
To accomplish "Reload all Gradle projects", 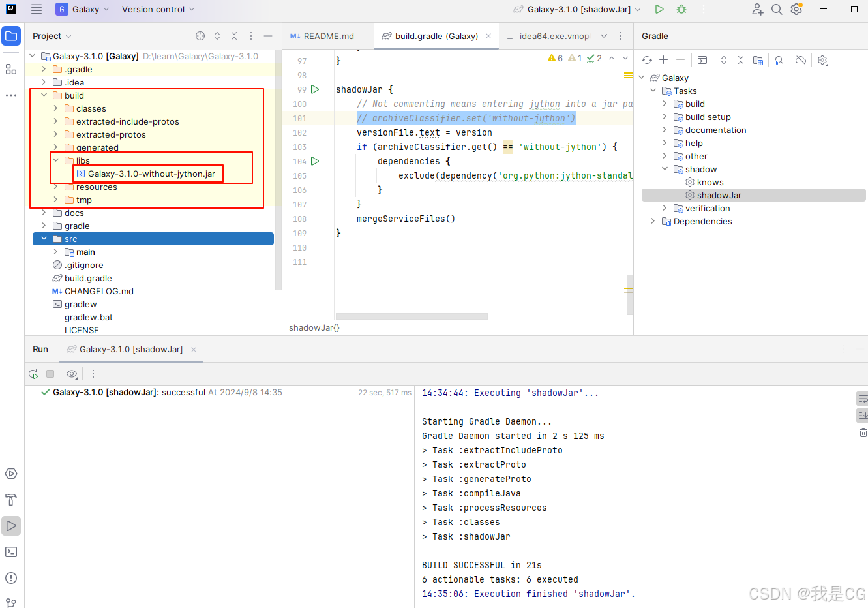I will tap(647, 60).
